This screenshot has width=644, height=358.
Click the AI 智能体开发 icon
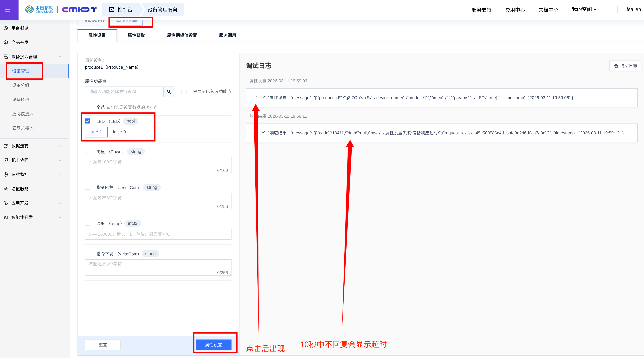(6, 217)
